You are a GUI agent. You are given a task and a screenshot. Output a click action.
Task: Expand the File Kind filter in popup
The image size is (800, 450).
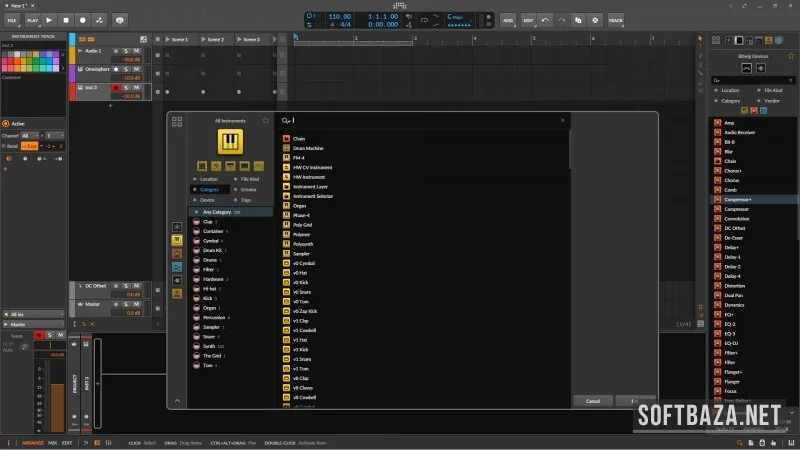[248, 179]
